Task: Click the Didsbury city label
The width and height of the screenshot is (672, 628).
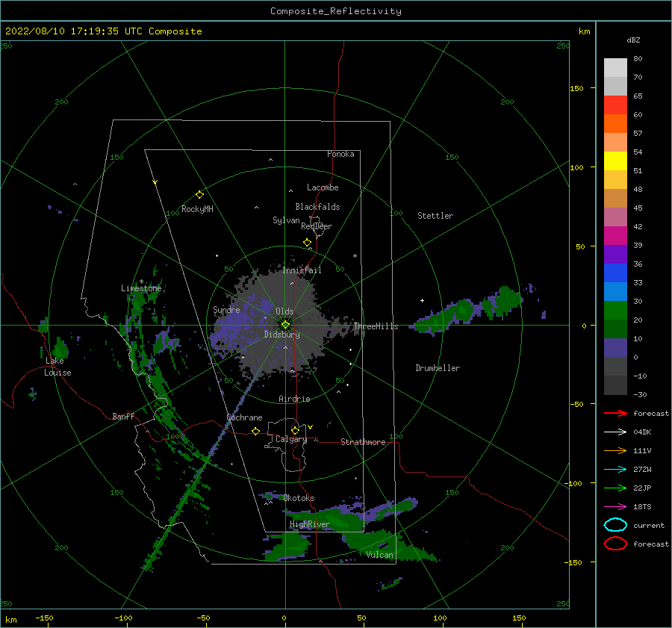Action: (281, 335)
